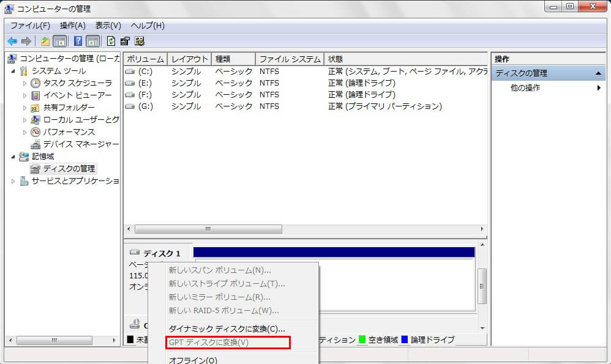Choose ダイナミック ディスクに変換(C)... from context menu
The height and width of the screenshot is (364, 611).
click(x=227, y=329)
